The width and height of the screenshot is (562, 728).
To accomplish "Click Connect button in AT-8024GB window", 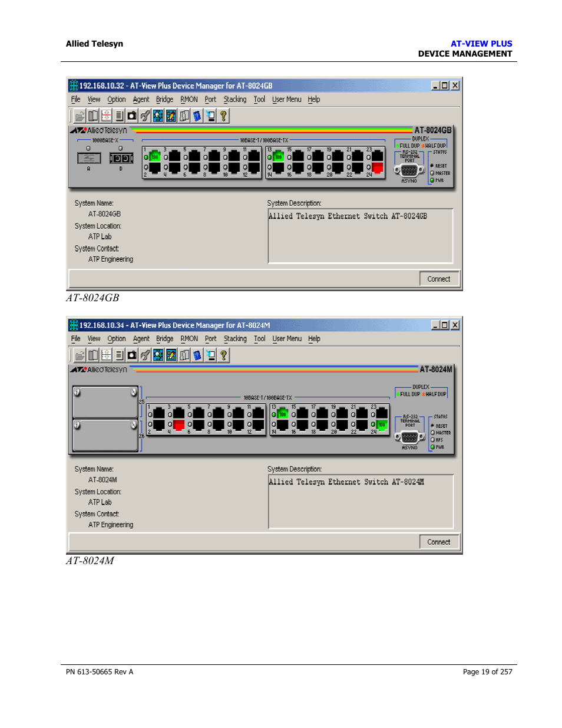I will click(x=439, y=279).
